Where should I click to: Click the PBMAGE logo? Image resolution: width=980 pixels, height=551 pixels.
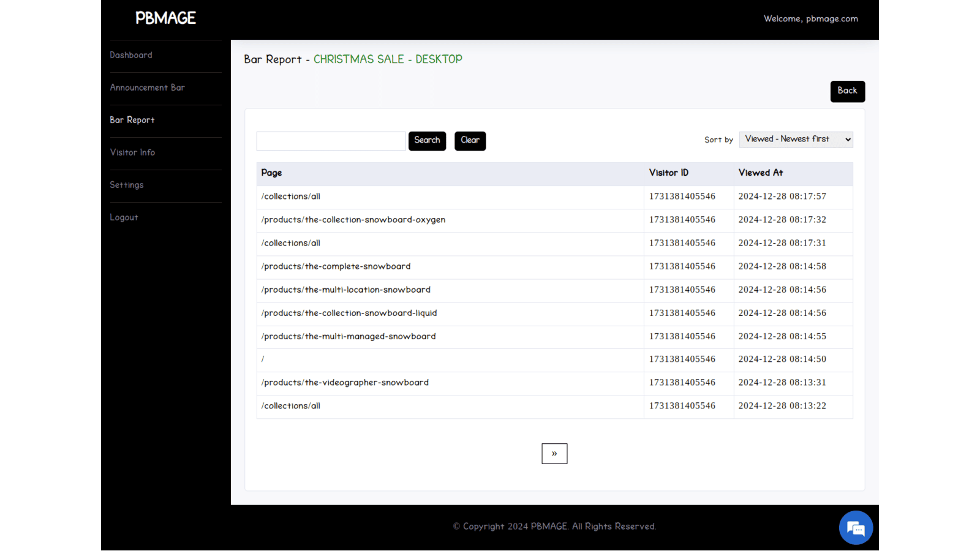(x=165, y=18)
